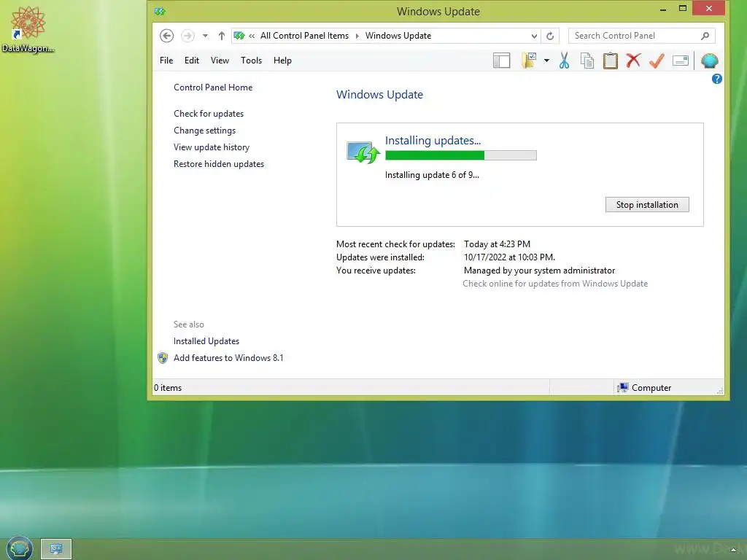Refresh the Windows Update page
This screenshot has width=747, height=560.
[x=550, y=36]
